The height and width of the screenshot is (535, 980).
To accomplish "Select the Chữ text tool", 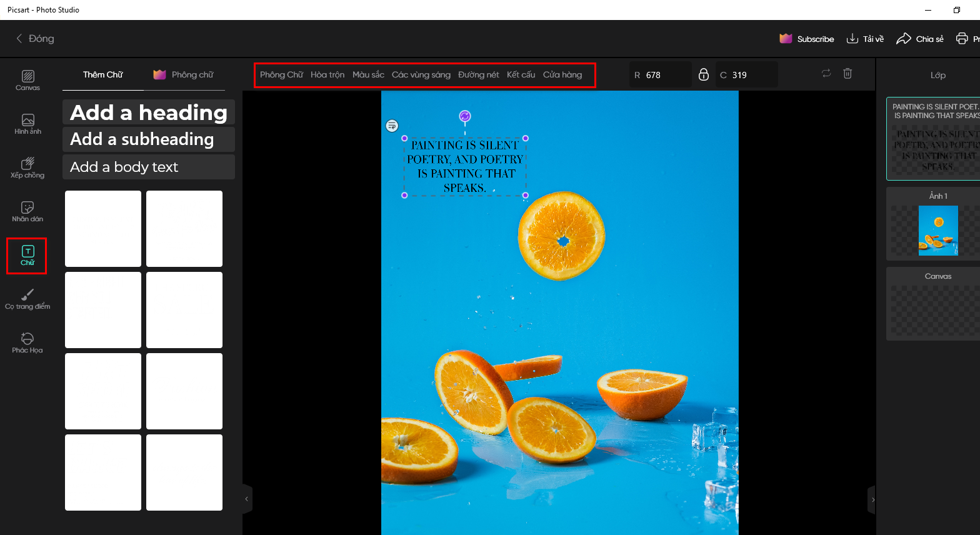I will (27, 256).
